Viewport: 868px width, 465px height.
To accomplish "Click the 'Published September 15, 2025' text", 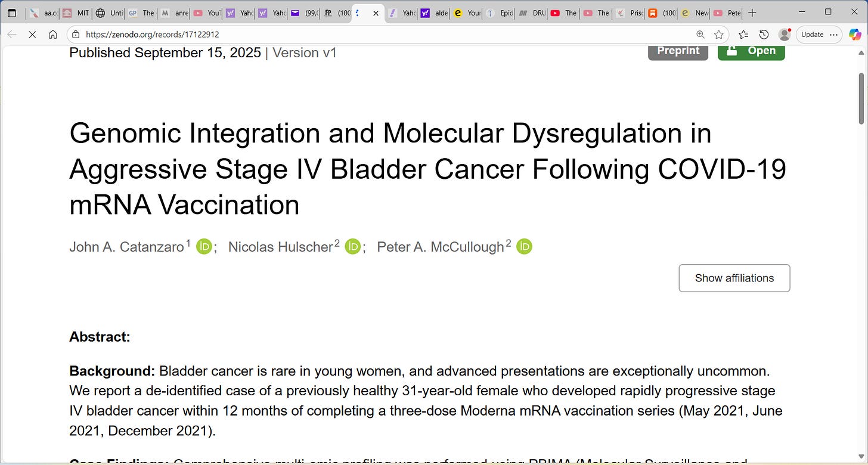I will 165,52.
